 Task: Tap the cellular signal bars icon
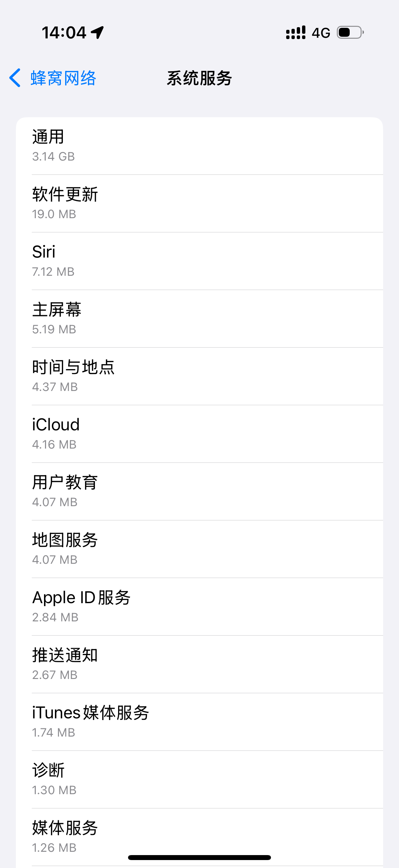coord(296,33)
